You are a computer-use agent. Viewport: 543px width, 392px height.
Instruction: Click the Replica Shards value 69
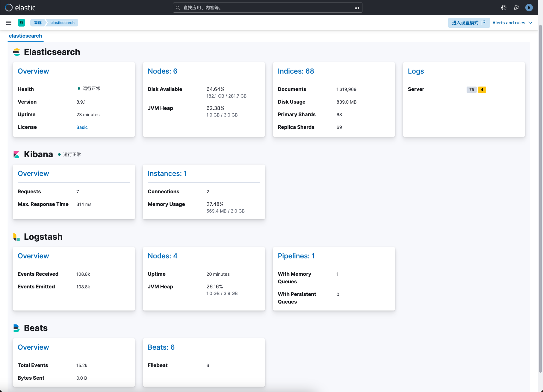point(339,127)
